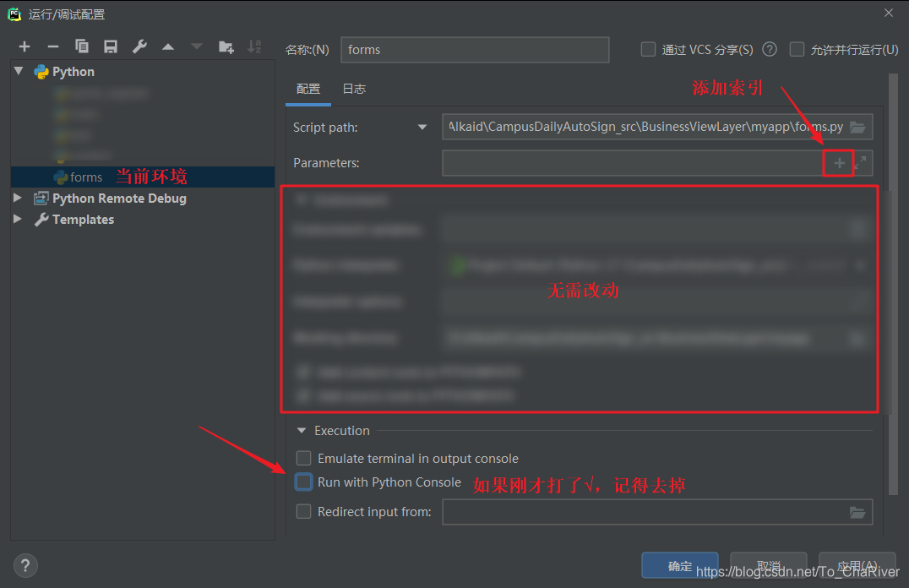Screen dimensions: 909x588
Task: Save configuration using the disk icon
Action: coord(111,47)
